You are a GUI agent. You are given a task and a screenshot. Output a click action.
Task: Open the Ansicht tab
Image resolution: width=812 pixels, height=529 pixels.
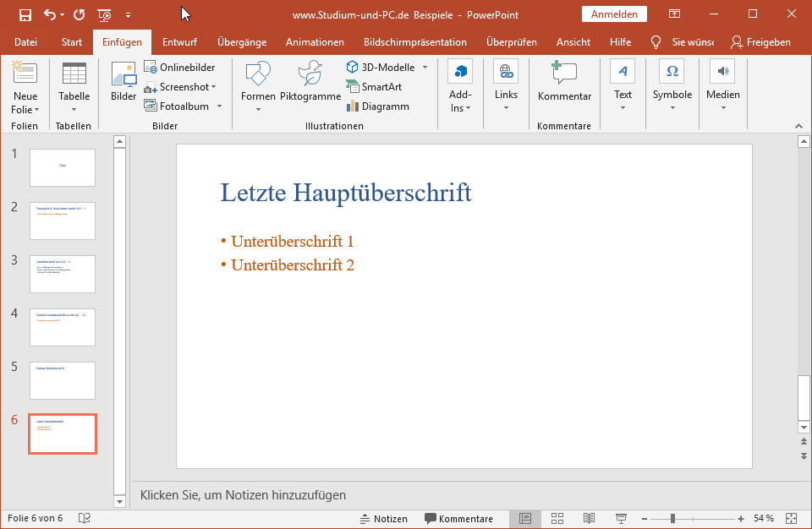(573, 42)
